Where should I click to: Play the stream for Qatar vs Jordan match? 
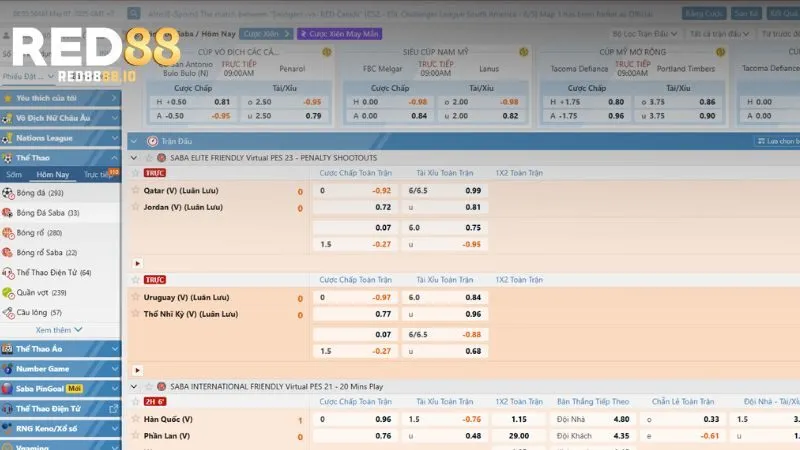(137, 263)
